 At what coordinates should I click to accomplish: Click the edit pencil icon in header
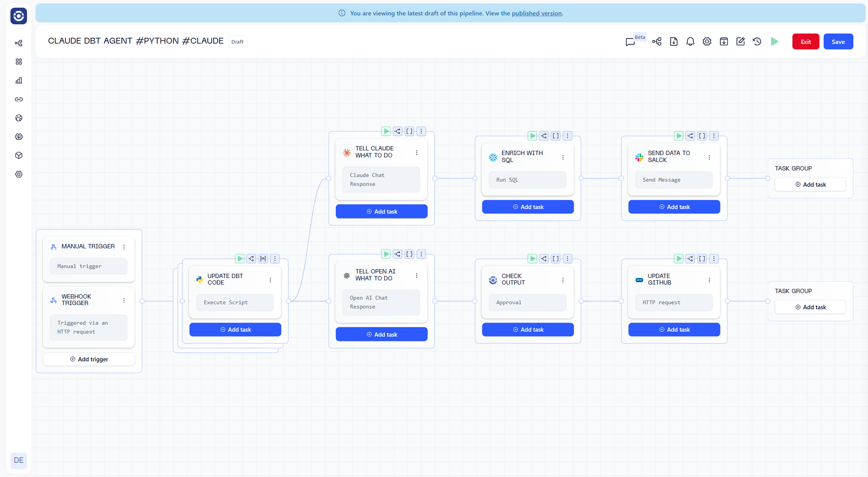(x=740, y=41)
